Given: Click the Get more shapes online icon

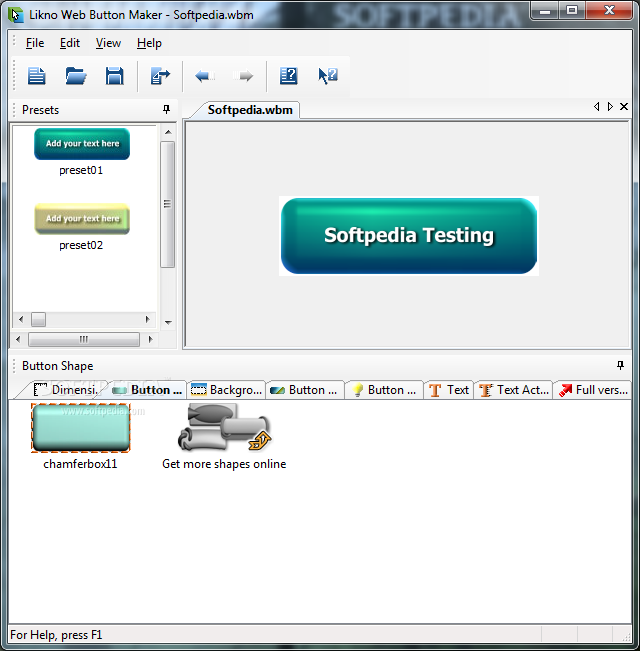Looking at the screenshot, I should coord(224,428).
